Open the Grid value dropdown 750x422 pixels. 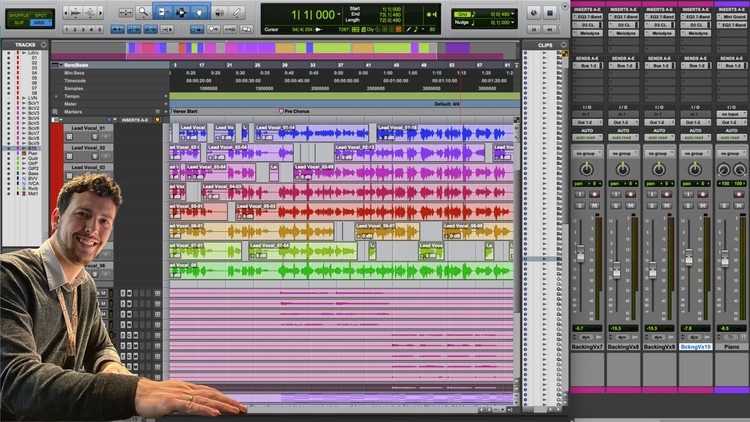point(513,14)
